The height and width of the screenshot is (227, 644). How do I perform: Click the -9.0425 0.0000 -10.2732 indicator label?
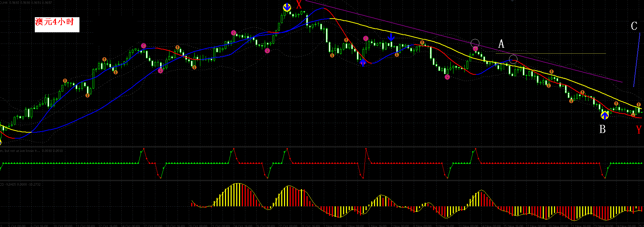click(x=20, y=184)
